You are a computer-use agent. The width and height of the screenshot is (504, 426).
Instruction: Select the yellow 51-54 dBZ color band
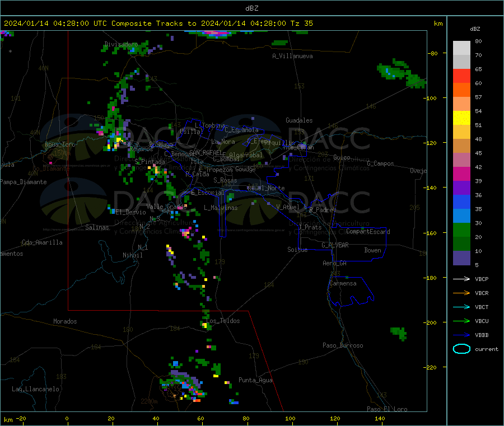[461, 118]
